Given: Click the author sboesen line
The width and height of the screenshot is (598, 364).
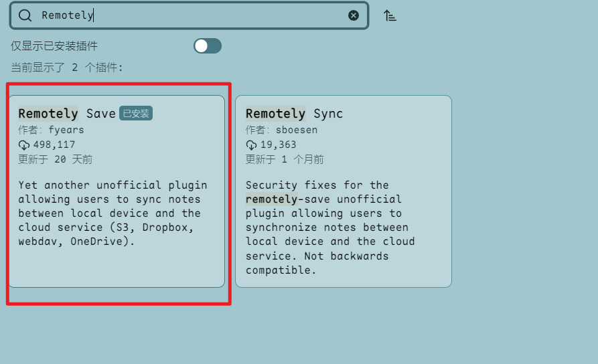Looking at the screenshot, I should tap(281, 130).
